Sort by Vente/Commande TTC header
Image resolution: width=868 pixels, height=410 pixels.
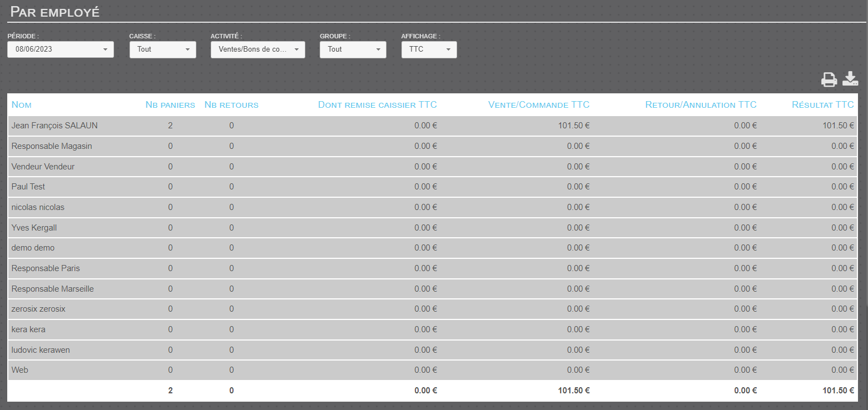click(x=539, y=105)
